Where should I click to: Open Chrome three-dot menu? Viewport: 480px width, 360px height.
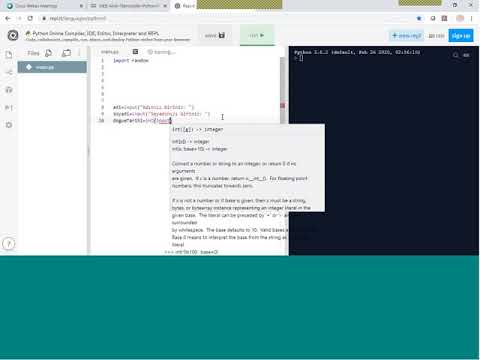pyautogui.click(x=471, y=18)
